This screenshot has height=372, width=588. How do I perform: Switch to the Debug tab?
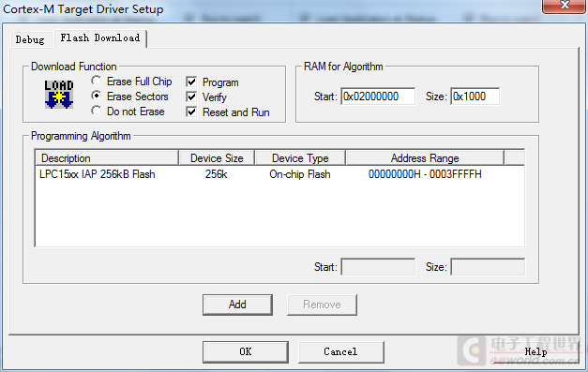click(30, 39)
